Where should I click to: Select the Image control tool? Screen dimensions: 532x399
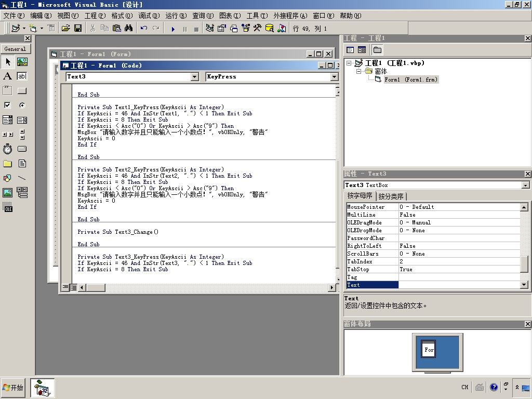(x=7, y=193)
